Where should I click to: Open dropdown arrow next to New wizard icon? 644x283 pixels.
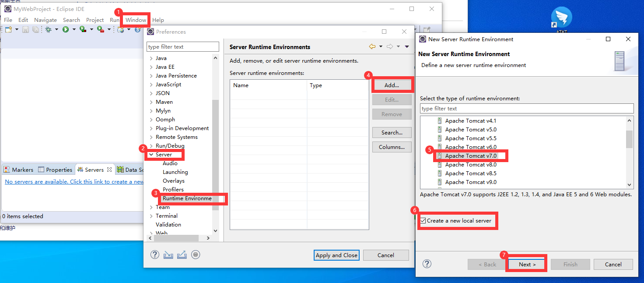pyautogui.click(x=17, y=29)
